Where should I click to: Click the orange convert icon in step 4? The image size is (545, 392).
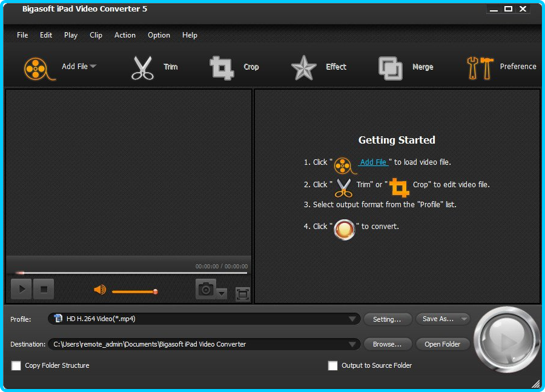pyautogui.click(x=344, y=230)
